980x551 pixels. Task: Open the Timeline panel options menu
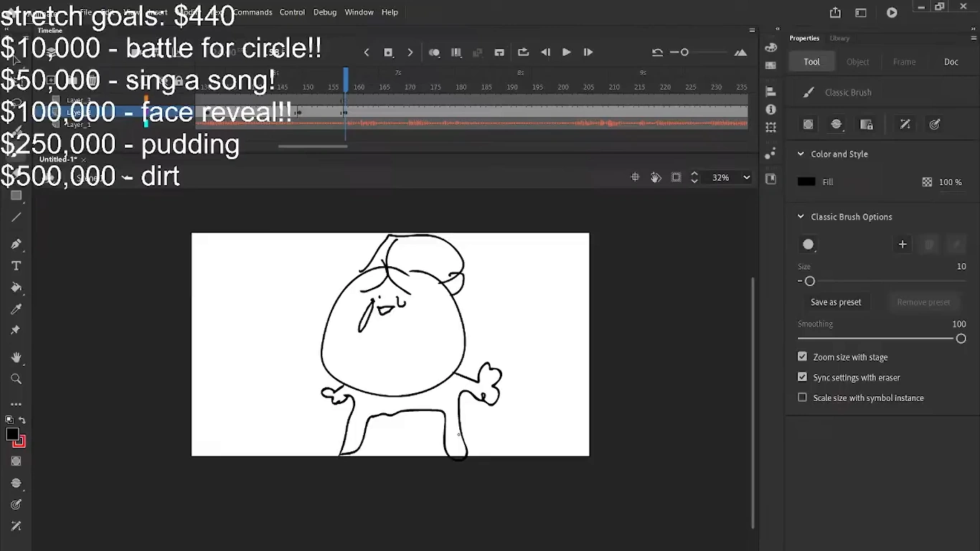pos(752,30)
